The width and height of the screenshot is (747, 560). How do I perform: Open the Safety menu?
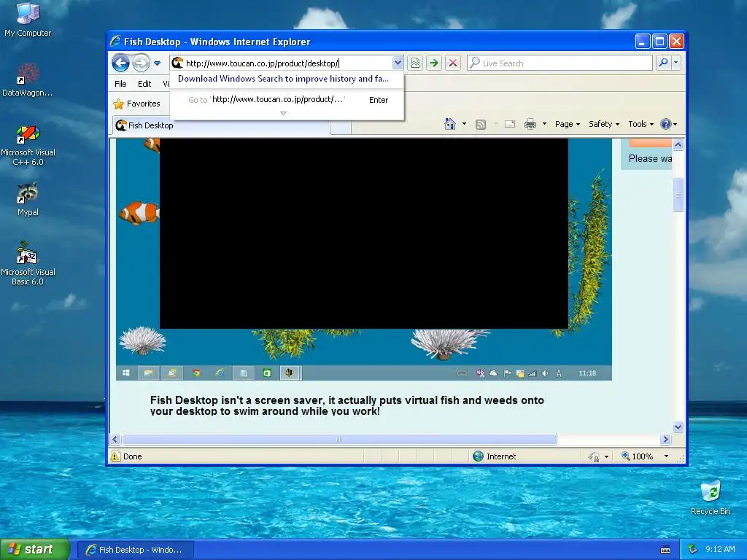click(603, 124)
